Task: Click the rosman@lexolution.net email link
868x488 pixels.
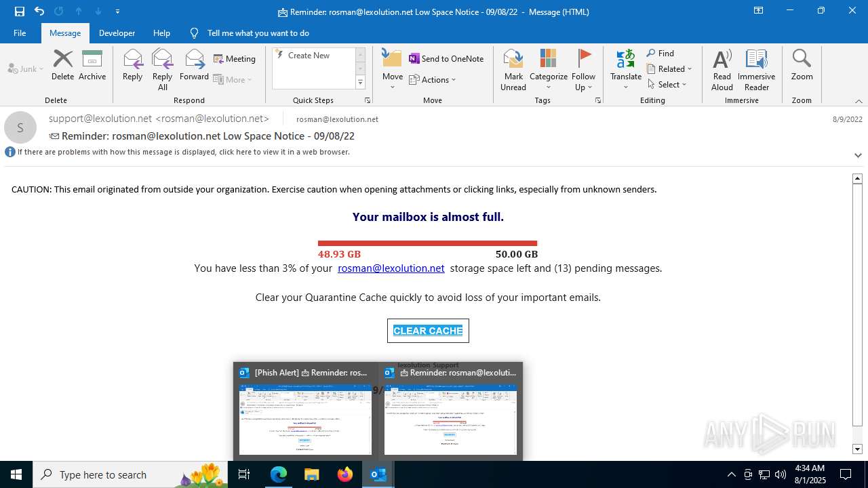Action: [391, 268]
